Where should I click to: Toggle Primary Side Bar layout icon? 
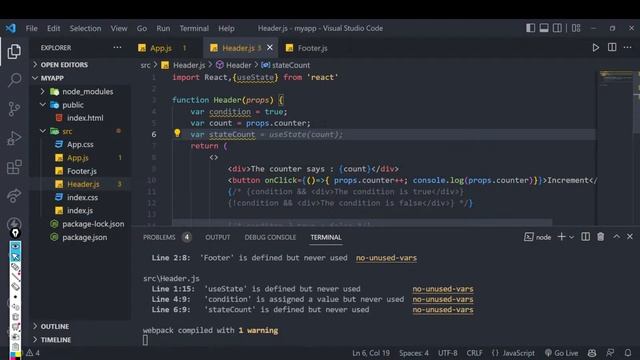tap(530, 28)
